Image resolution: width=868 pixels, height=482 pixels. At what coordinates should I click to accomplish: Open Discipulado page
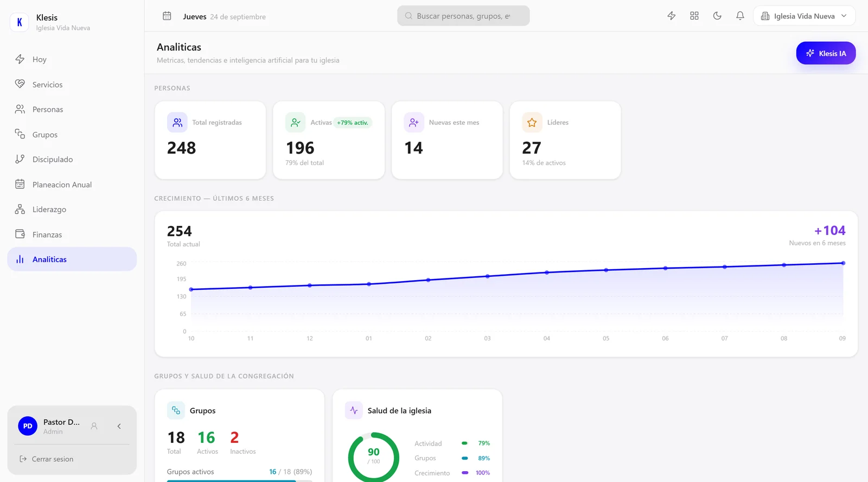click(x=72, y=159)
